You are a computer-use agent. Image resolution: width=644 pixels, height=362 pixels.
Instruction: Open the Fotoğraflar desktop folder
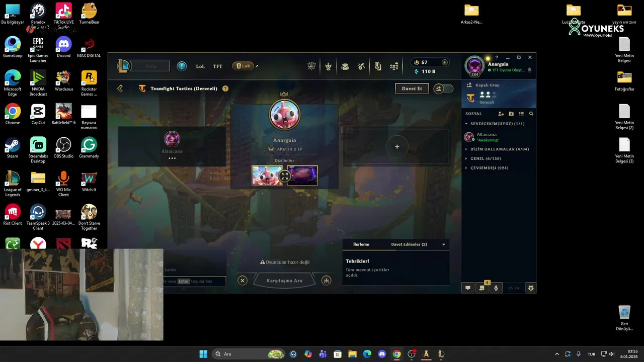tap(624, 81)
